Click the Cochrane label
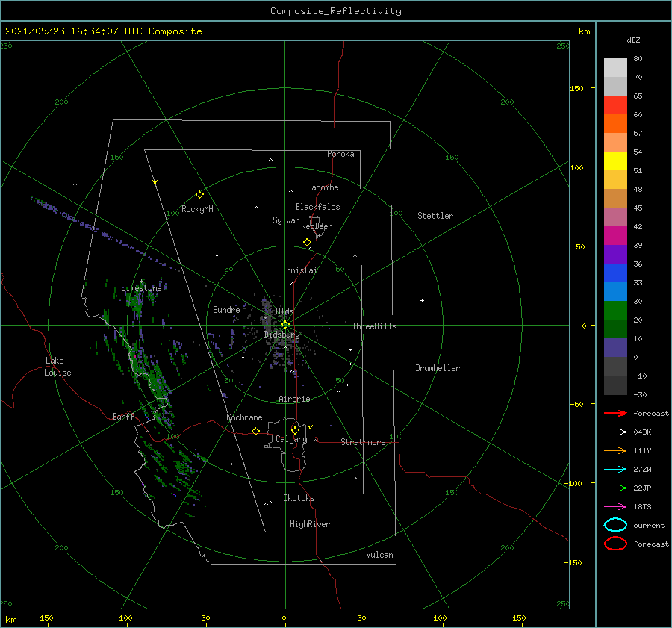 [x=244, y=417]
